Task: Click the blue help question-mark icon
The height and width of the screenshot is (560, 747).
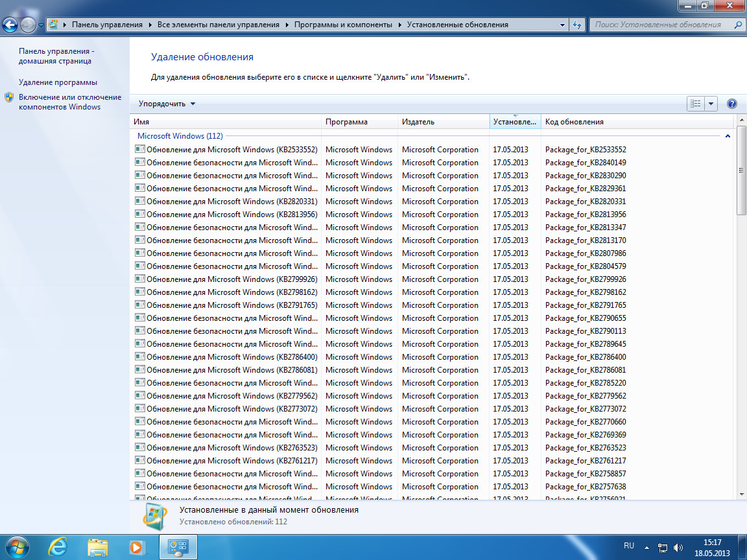Action: 731,104
